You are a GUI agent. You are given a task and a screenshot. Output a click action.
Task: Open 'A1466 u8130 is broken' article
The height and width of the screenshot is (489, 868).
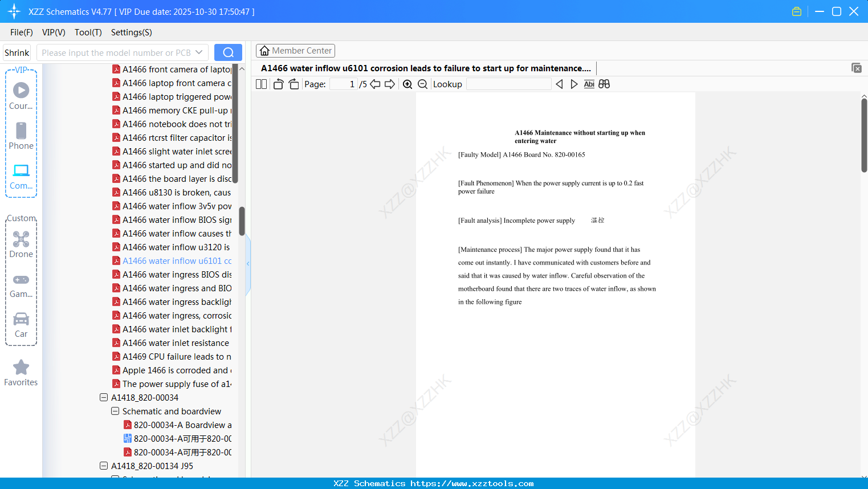(172, 193)
